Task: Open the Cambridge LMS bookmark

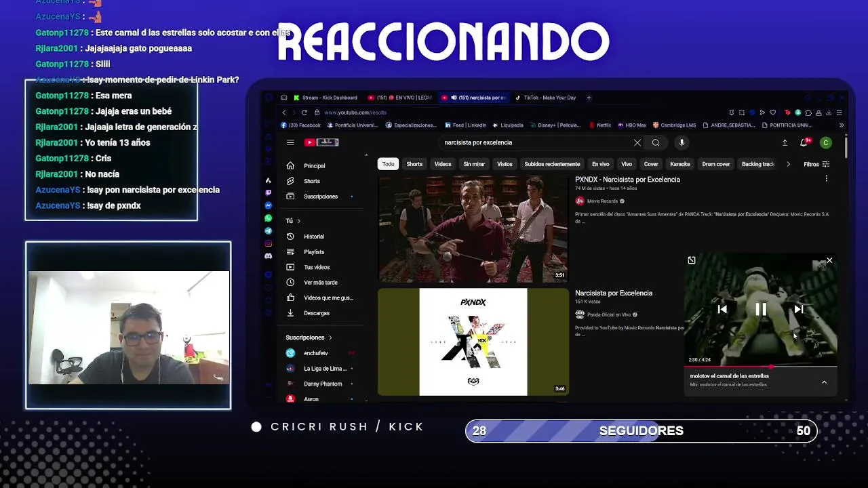Action: pyautogui.click(x=674, y=125)
